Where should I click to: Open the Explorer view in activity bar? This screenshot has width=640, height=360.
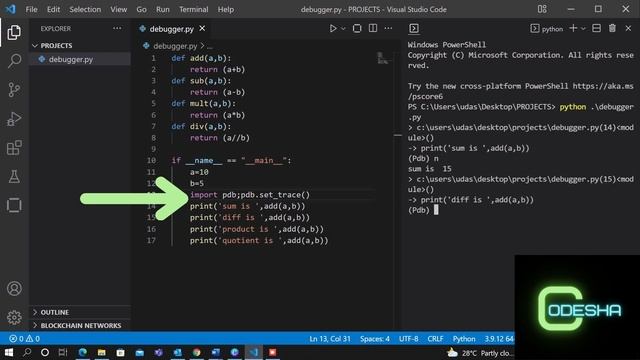tap(14, 32)
